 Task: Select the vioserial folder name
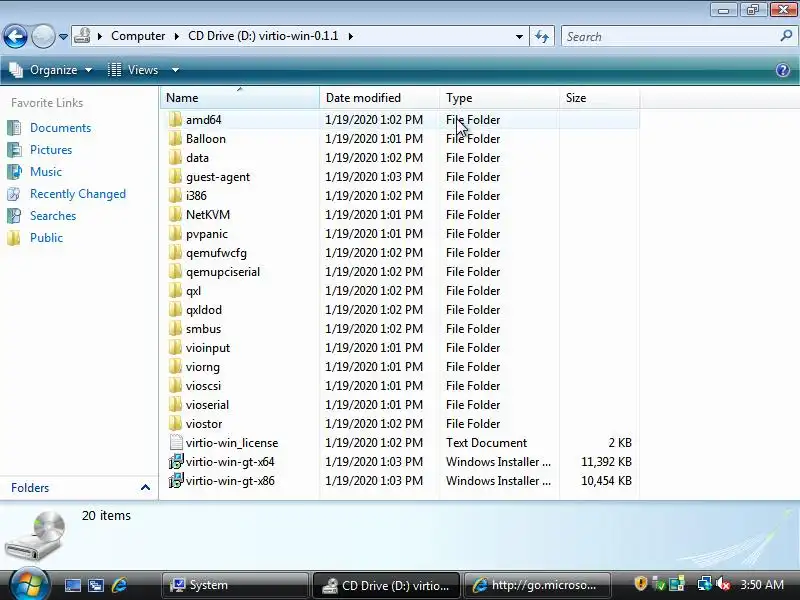tap(207, 405)
